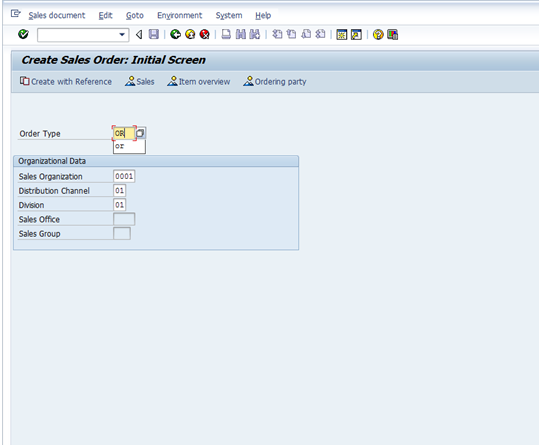The height and width of the screenshot is (445, 539).
Task: Click the red Cancel icon
Action: pos(205,34)
